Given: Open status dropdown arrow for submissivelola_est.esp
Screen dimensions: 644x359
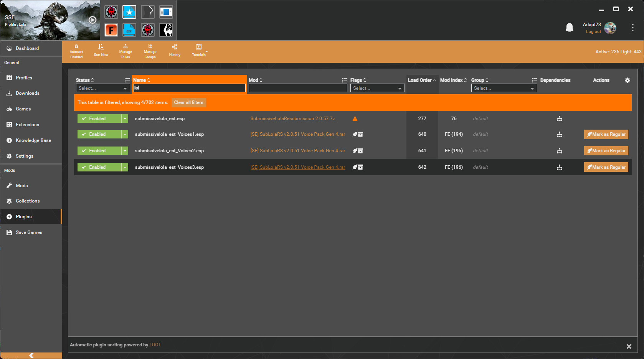Looking at the screenshot, I should pyautogui.click(x=125, y=119).
